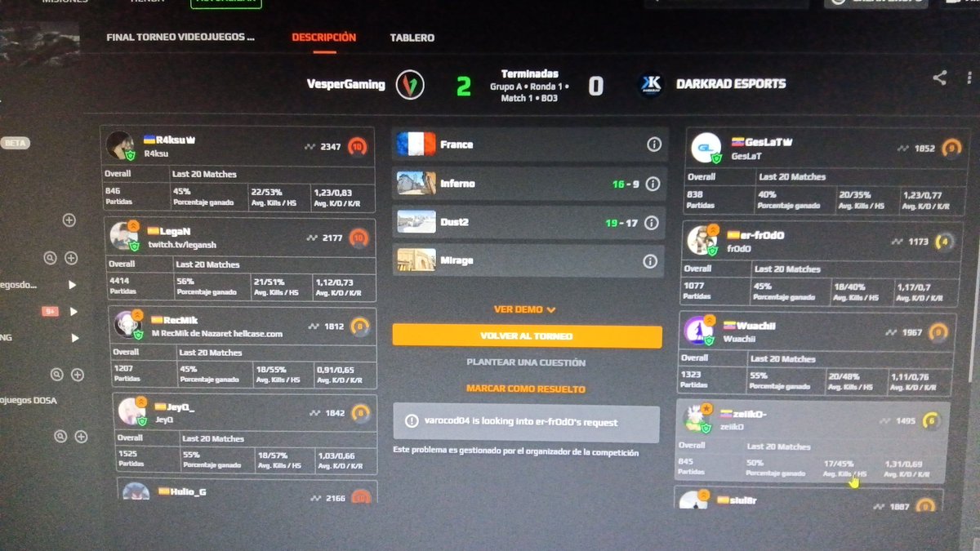The image size is (980, 551).
Task: Open the DESCRIPCIÓN tab
Action: pyautogui.click(x=323, y=38)
